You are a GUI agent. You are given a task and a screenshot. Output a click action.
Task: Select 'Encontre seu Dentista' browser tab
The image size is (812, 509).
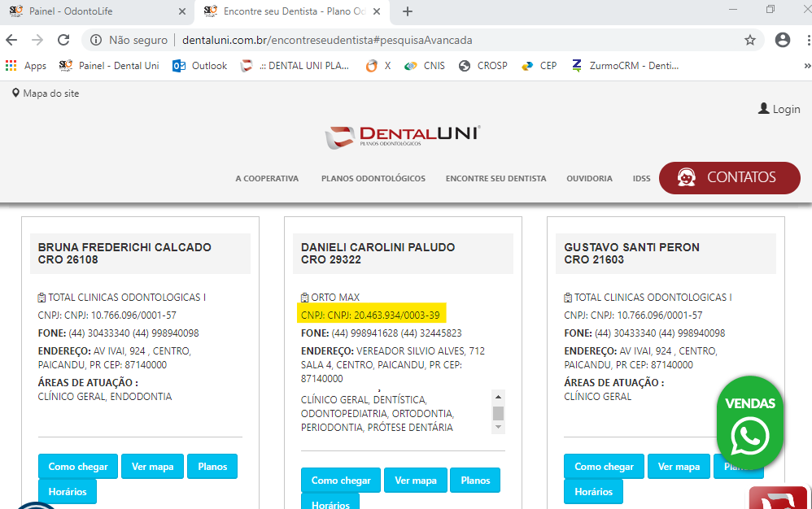click(x=293, y=11)
